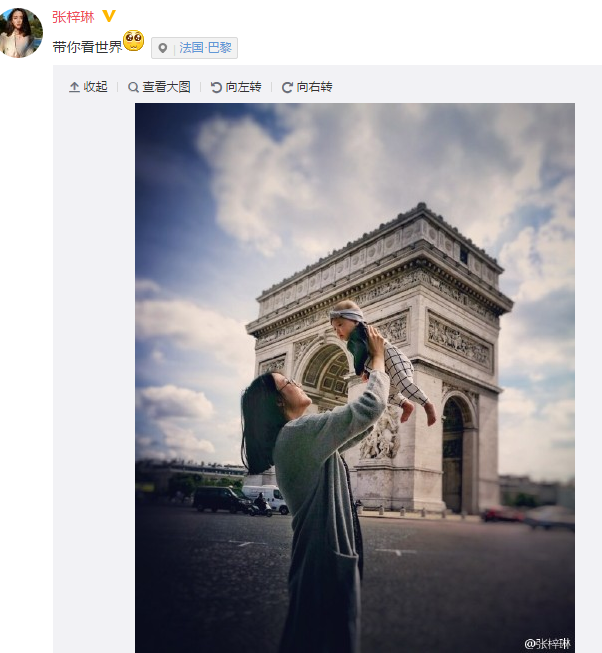This screenshot has width=602, height=653.
Task: Click the @张梓琳 watermark on photo
Action: click(547, 643)
